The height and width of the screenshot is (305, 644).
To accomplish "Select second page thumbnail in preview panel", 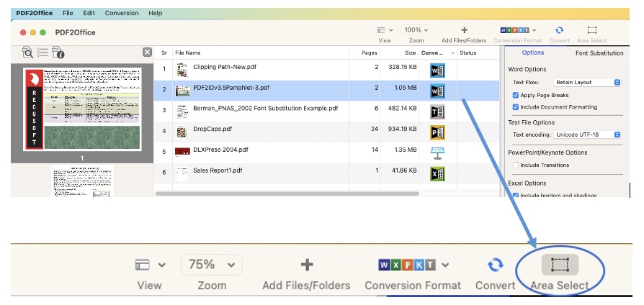I will pos(82,181).
